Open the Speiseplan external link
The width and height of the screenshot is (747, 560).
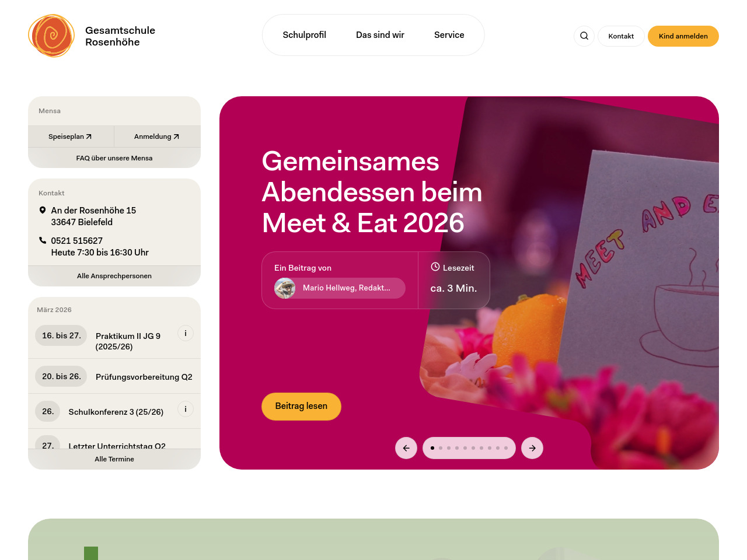coord(71,136)
